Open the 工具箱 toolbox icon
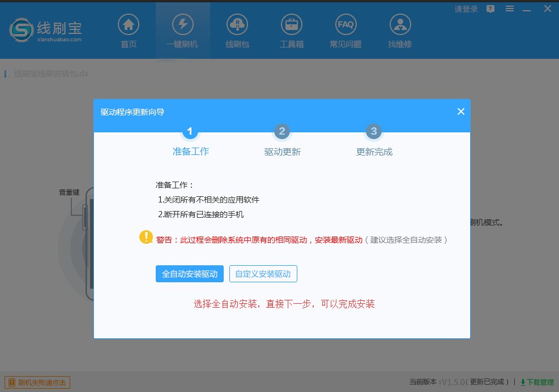559x392 pixels. click(291, 24)
